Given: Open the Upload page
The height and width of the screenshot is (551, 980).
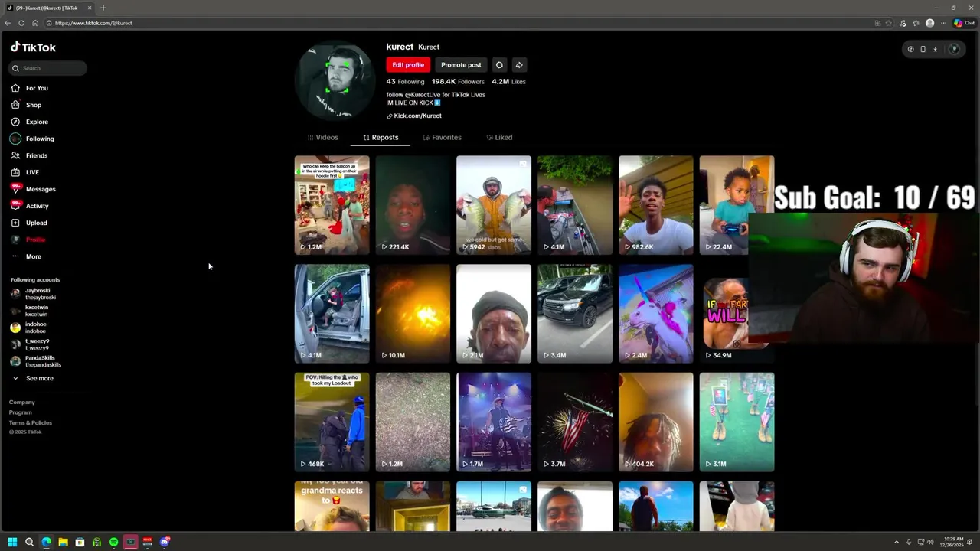Looking at the screenshot, I should point(30,223).
